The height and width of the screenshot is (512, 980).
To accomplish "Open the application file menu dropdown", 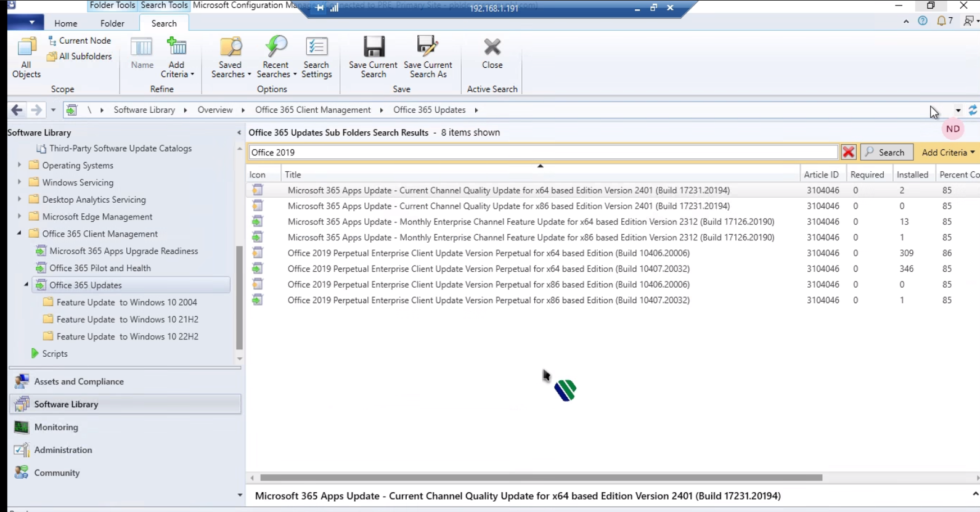I will click(x=25, y=23).
